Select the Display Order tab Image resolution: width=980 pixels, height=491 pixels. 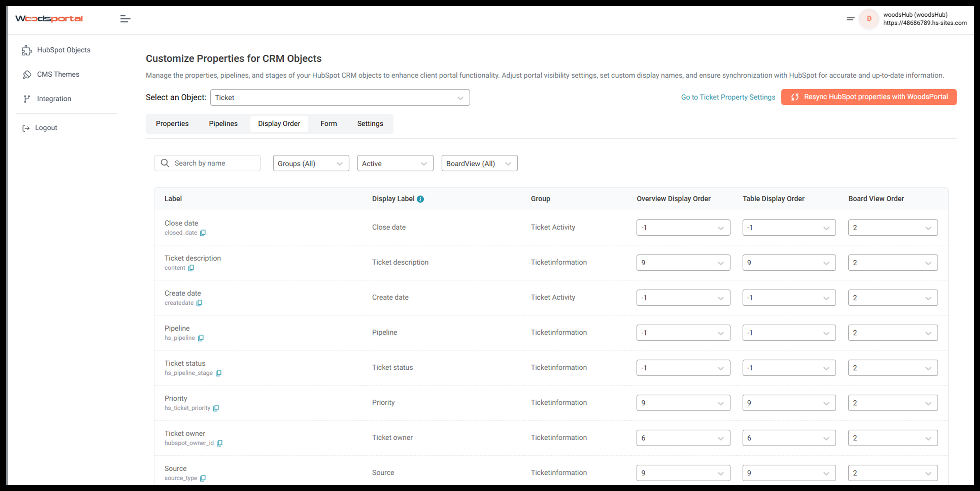coord(279,124)
